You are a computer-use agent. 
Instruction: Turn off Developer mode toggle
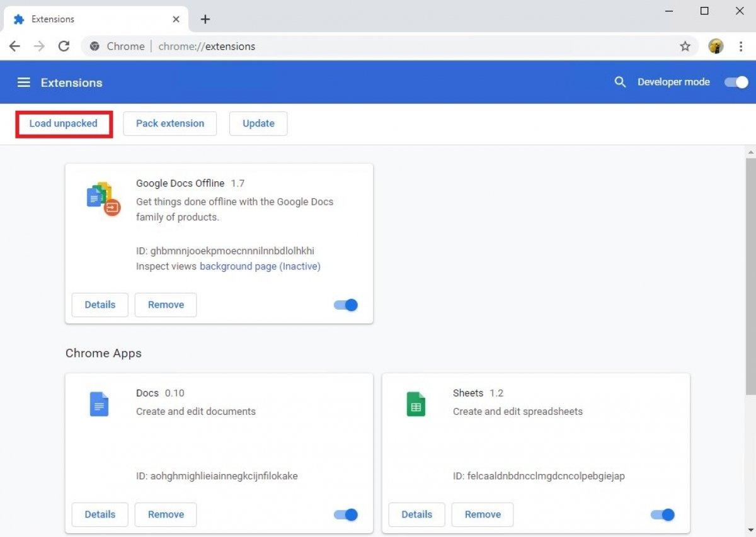click(x=736, y=82)
